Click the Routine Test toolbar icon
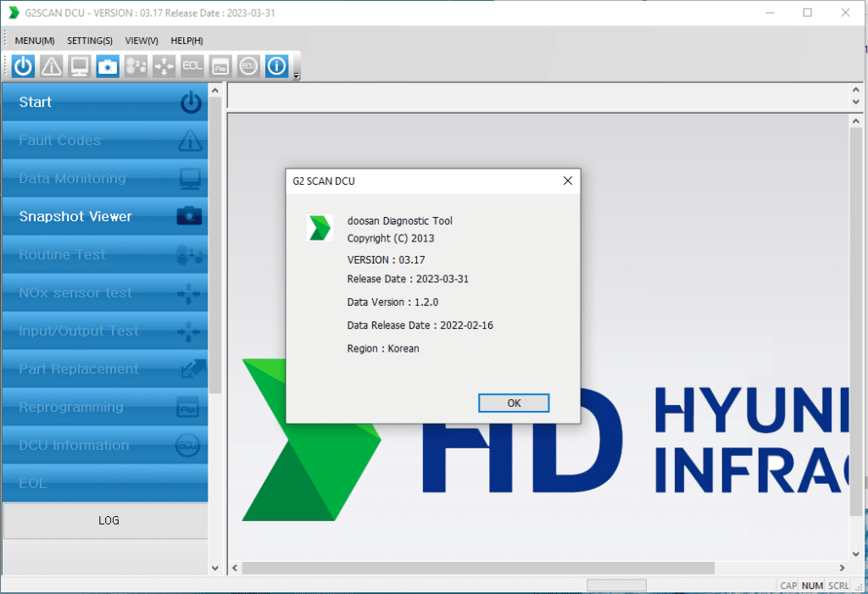This screenshot has height=594, width=868. pos(136,66)
